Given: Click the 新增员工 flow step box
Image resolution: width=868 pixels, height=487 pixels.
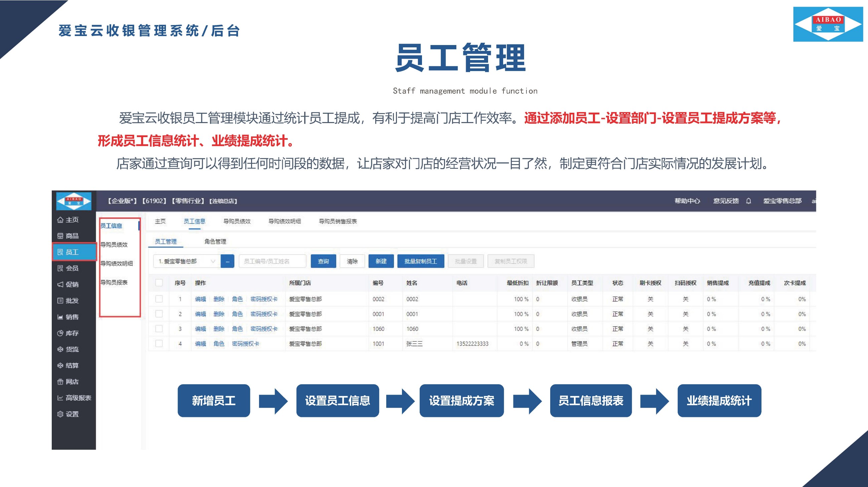Looking at the screenshot, I should 214,401.
